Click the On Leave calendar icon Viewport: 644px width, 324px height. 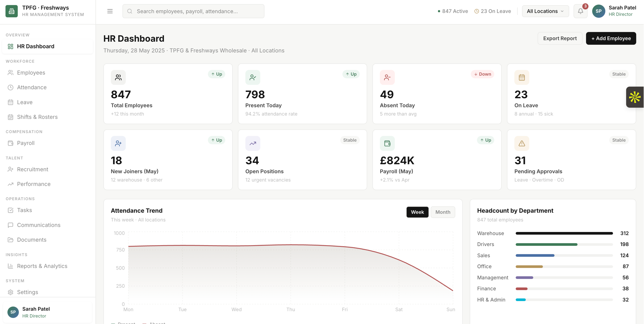[x=522, y=77]
